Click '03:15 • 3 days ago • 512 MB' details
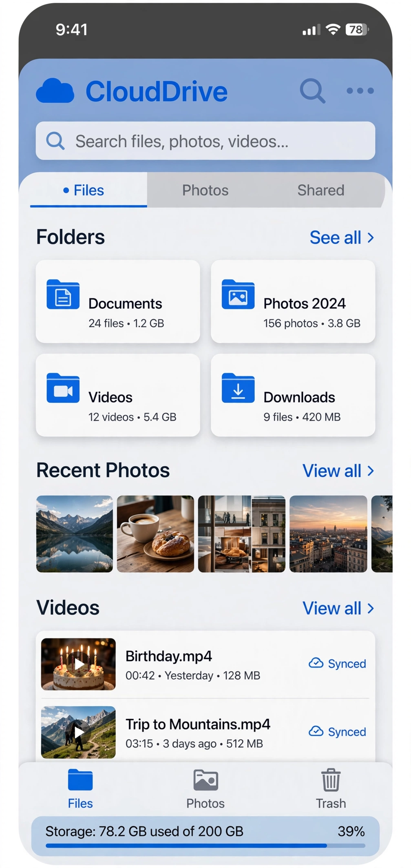Image resolution: width=411 pixels, height=868 pixels. 194,744
